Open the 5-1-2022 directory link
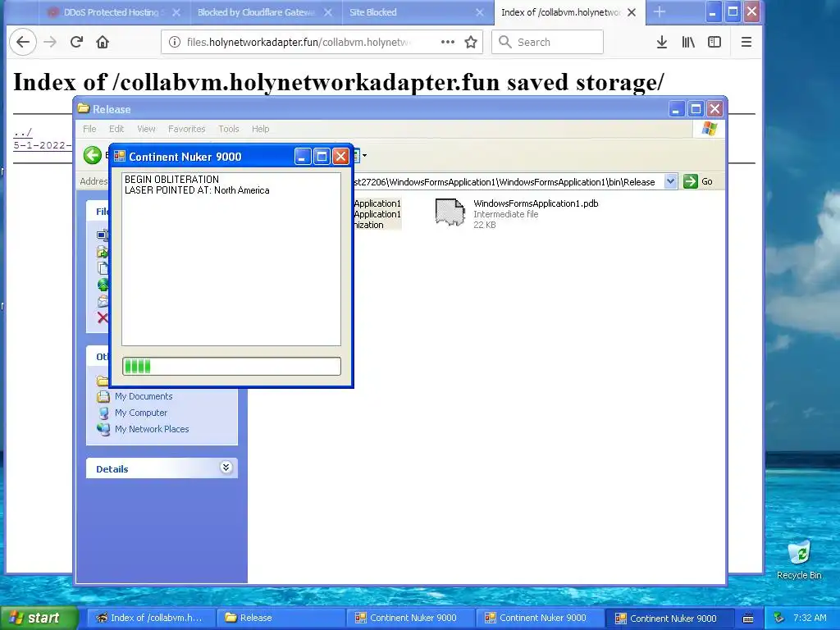The image size is (840, 630). tap(43, 145)
